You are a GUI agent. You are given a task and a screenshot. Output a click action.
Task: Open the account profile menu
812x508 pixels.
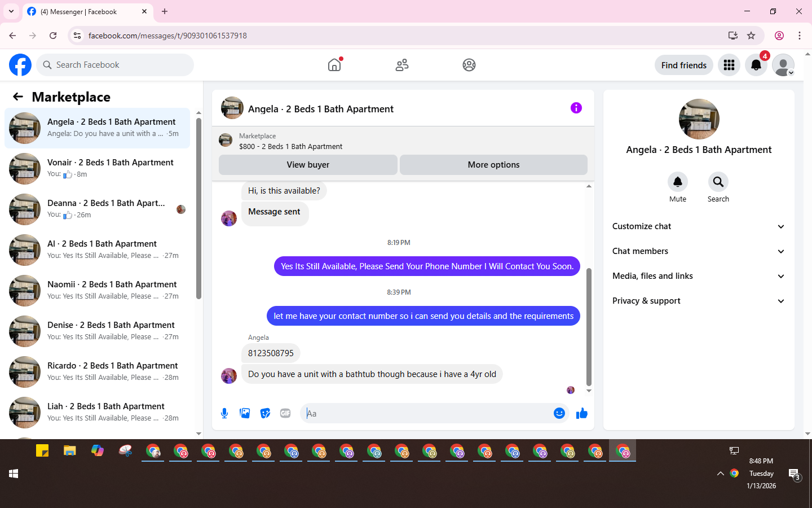pyautogui.click(x=783, y=65)
